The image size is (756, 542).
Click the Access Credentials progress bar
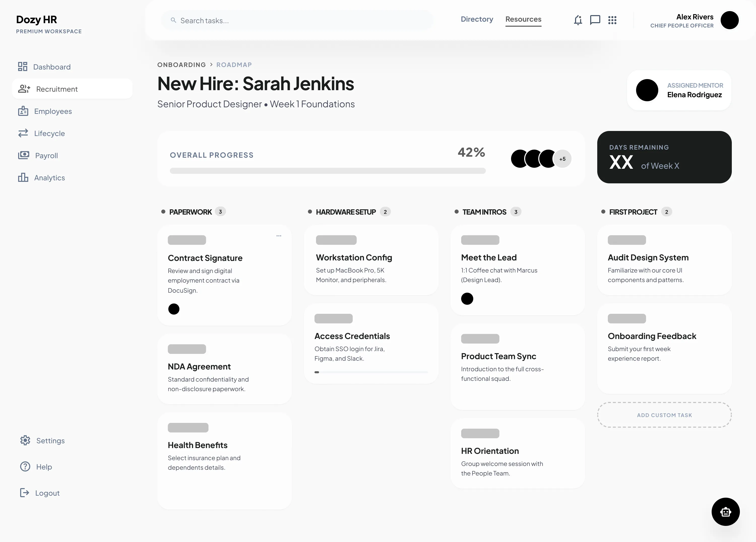pyautogui.click(x=371, y=372)
